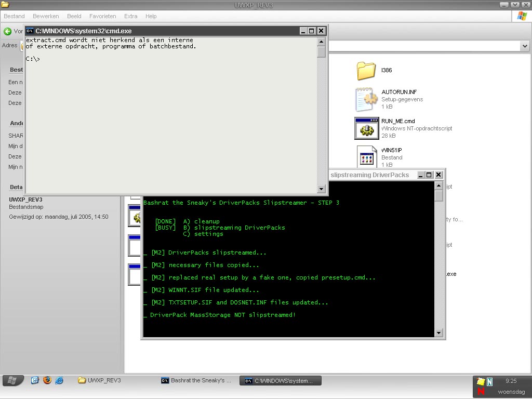Click the green Back arrow in Explorer
The image size is (532, 399).
(7, 32)
